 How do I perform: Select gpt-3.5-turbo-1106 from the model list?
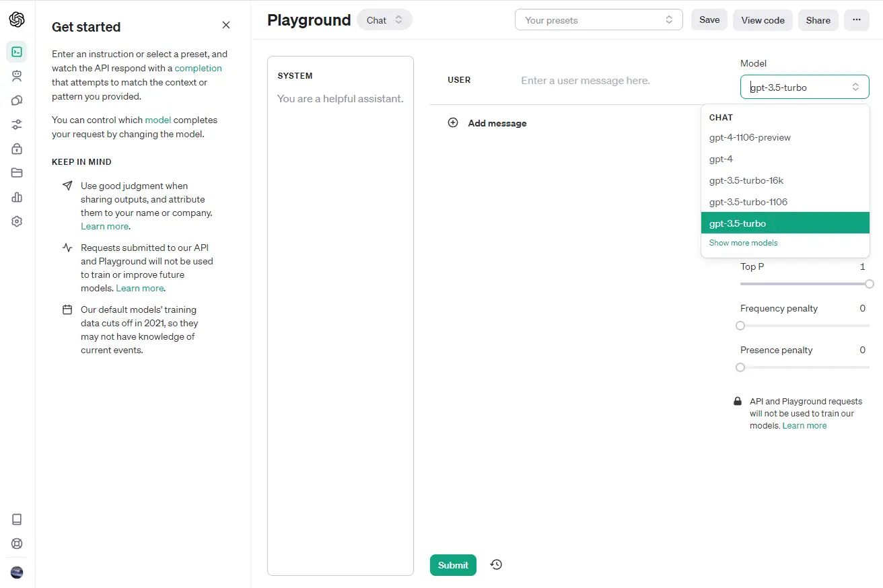785,202
